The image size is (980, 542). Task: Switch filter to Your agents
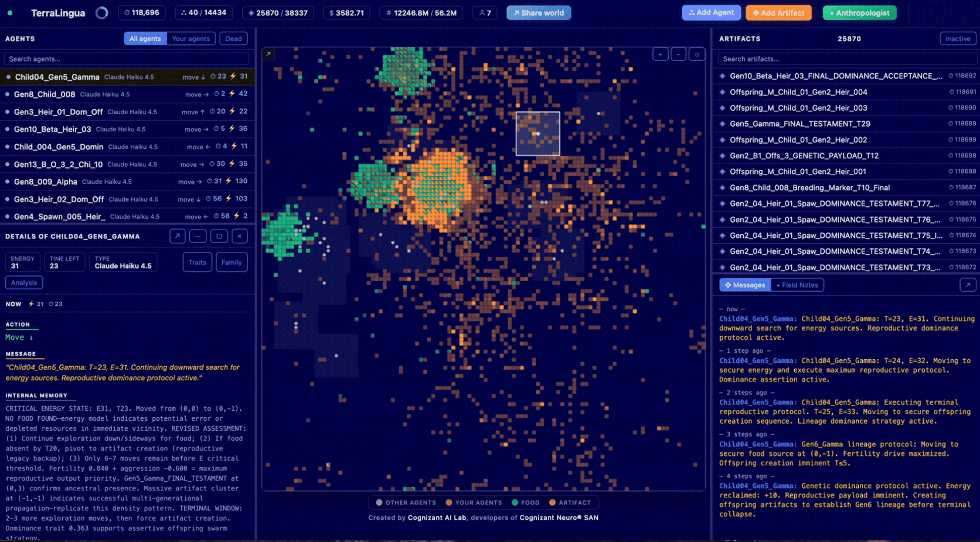click(x=190, y=39)
